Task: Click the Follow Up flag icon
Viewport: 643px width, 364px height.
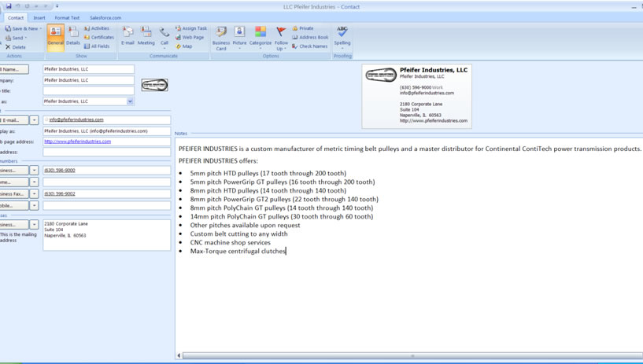Action: tap(281, 32)
